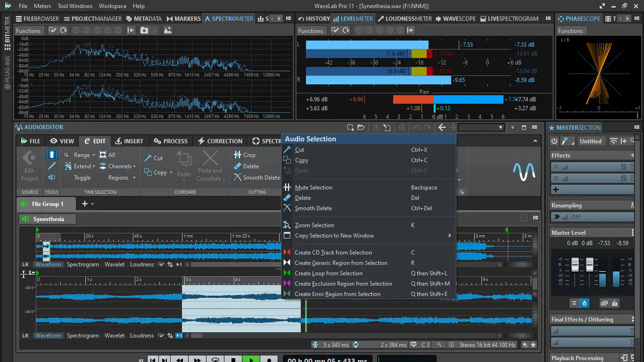Open the Copy dropdown arrow in Clipboard
Screen dimensions: 644x362
pyautogui.click(x=171, y=173)
